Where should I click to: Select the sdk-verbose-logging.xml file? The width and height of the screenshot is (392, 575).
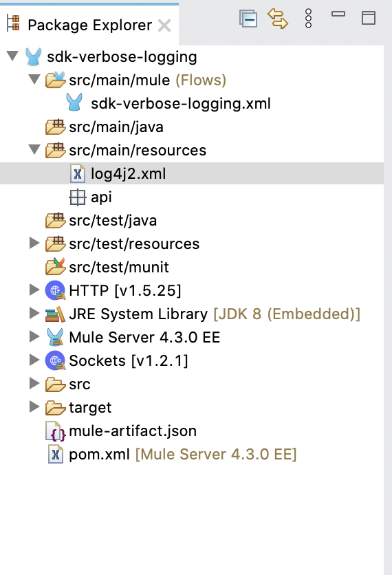(181, 103)
